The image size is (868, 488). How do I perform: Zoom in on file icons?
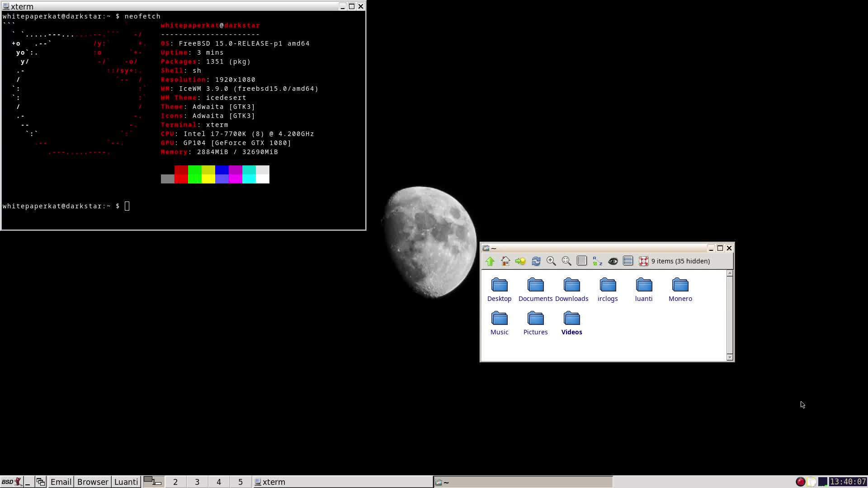click(x=551, y=261)
